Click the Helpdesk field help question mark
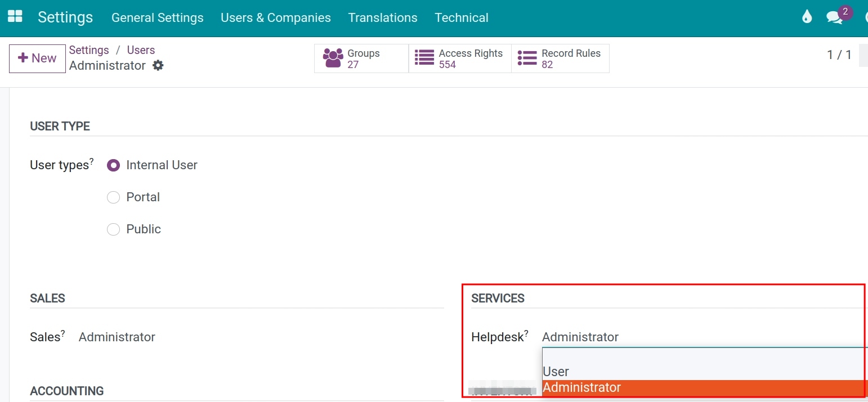Screen dimensions: 868x402 [526, 333]
